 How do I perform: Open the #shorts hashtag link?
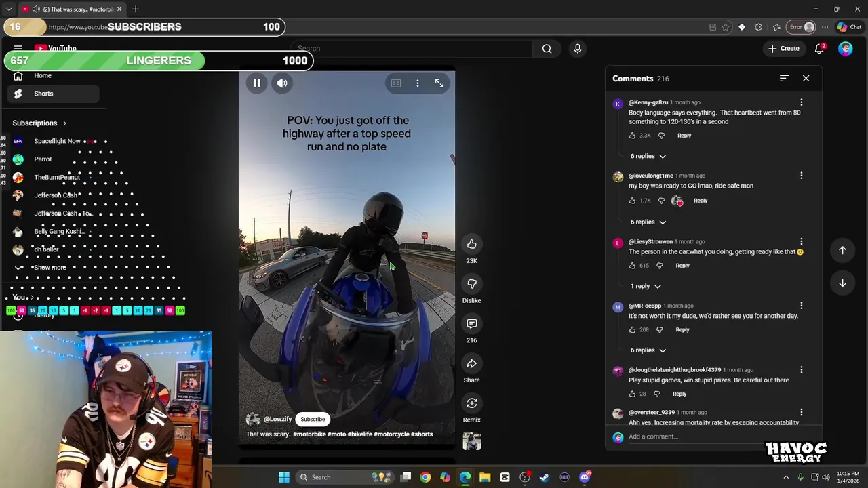pos(422,434)
